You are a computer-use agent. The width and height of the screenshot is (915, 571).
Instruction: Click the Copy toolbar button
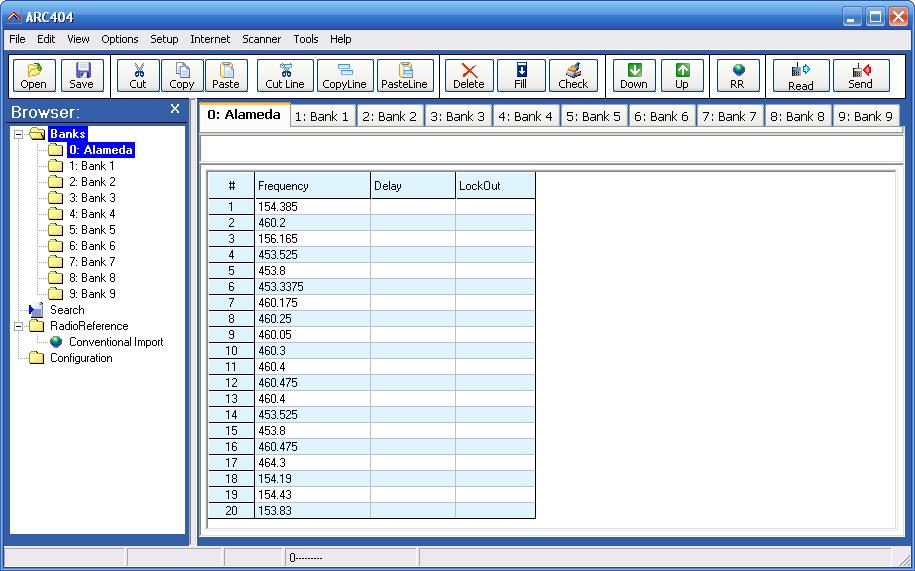[182, 76]
